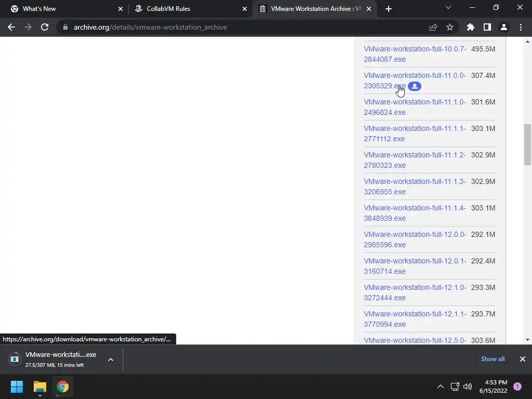The width and height of the screenshot is (532, 399).
Task: Download VMware-workstation-full-12.0.0-2985596.exe
Action: pos(415,239)
